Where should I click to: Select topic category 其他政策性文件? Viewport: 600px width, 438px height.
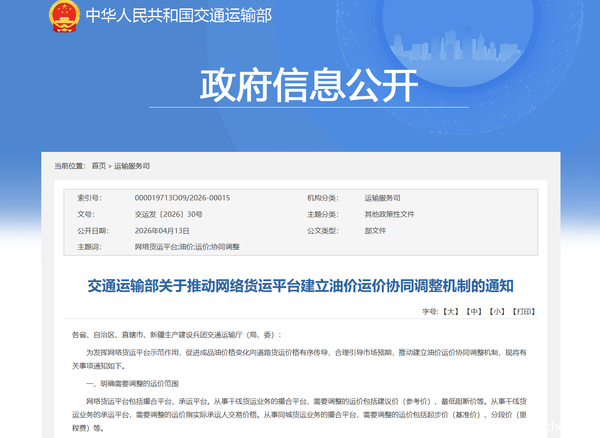click(389, 214)
